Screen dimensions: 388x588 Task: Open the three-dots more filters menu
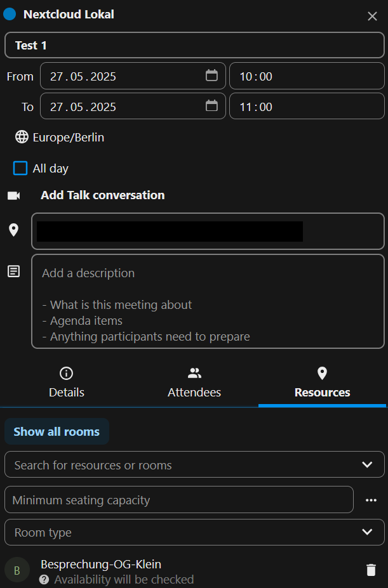click(371, 500)
